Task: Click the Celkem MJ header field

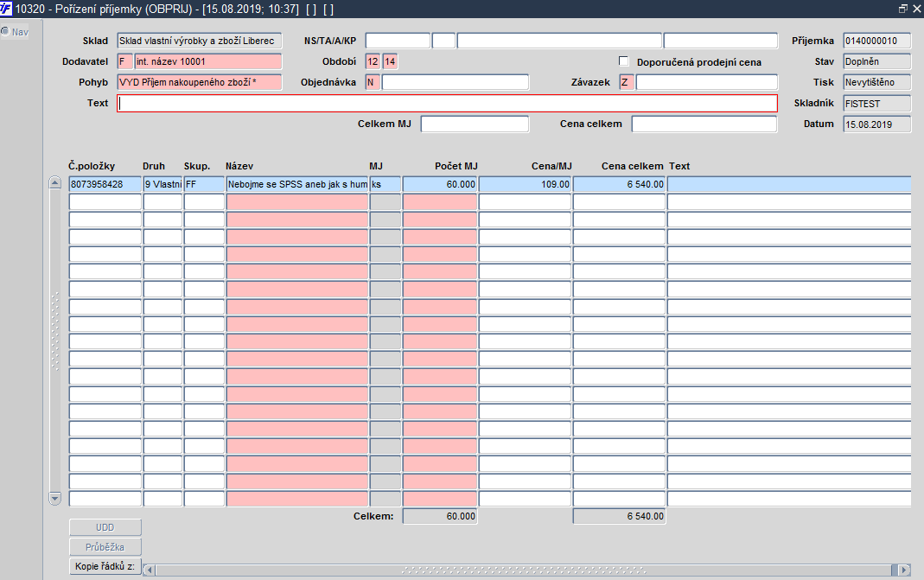Action: click(x=475, y=124)
